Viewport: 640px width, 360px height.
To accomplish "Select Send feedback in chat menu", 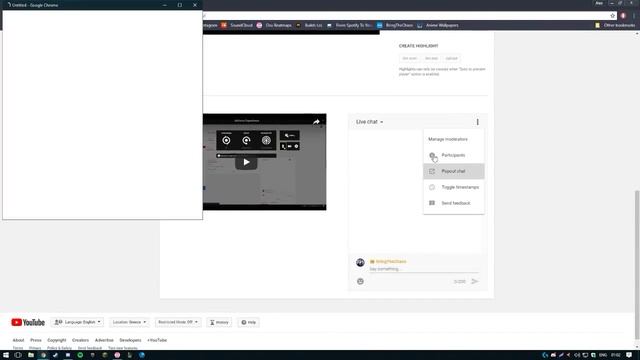I will [454, 203].
